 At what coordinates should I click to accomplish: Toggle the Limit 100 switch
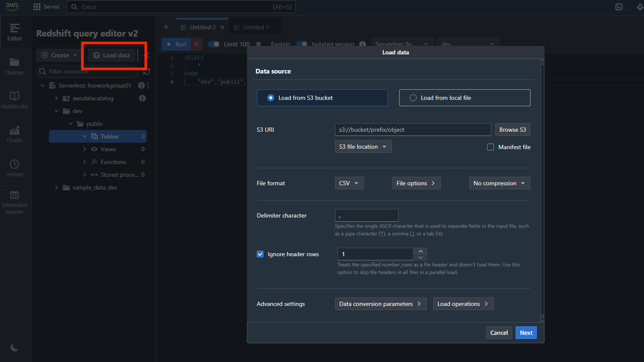(214, 44)
